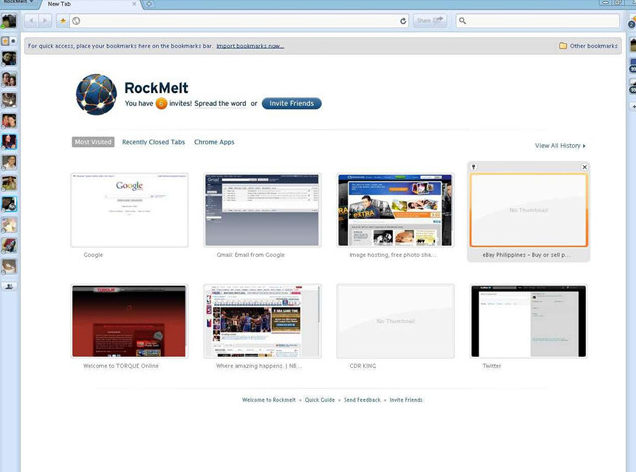636x472 pixels.
Task: Bookmark this page with the star icon
Action: coord(63,21)
